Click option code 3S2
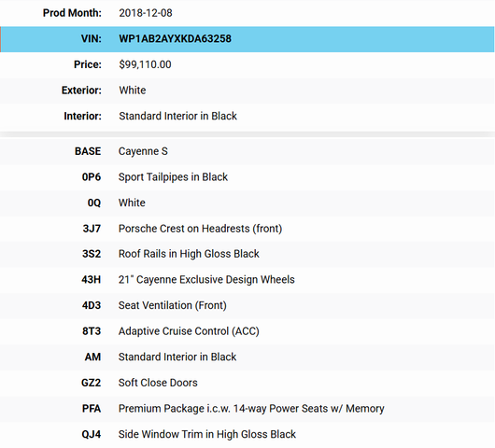Viewport: 495px width, 448px height. pos(92,254)
